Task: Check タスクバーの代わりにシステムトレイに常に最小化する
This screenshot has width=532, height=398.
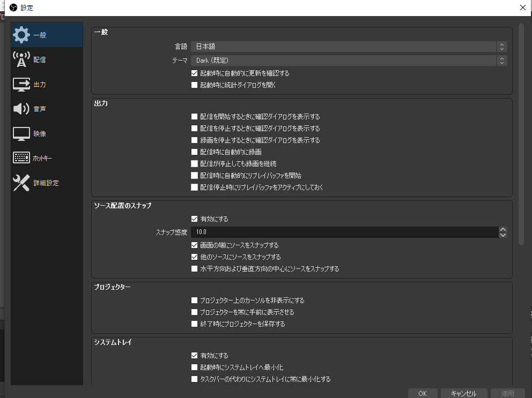Action: coord(195,379)
